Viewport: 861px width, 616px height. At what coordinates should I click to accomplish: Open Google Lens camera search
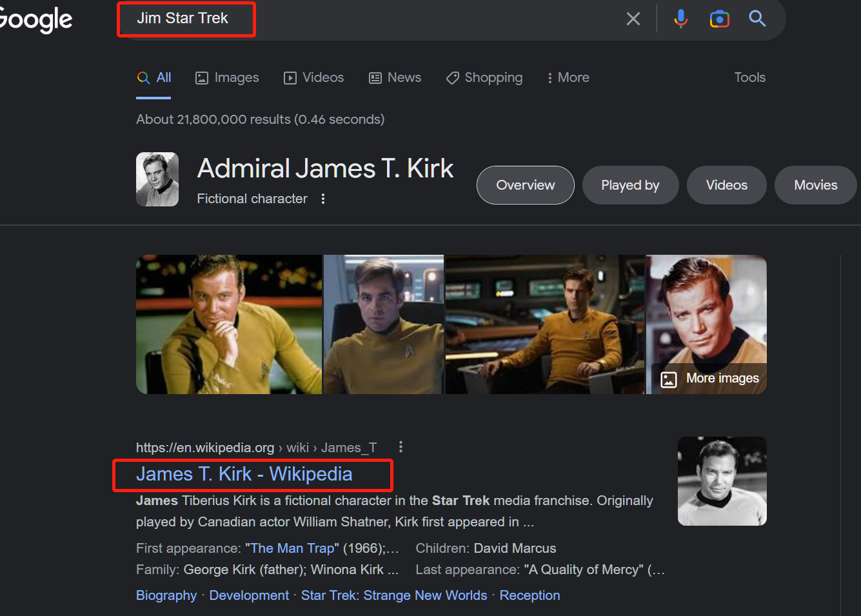(719, 19)
